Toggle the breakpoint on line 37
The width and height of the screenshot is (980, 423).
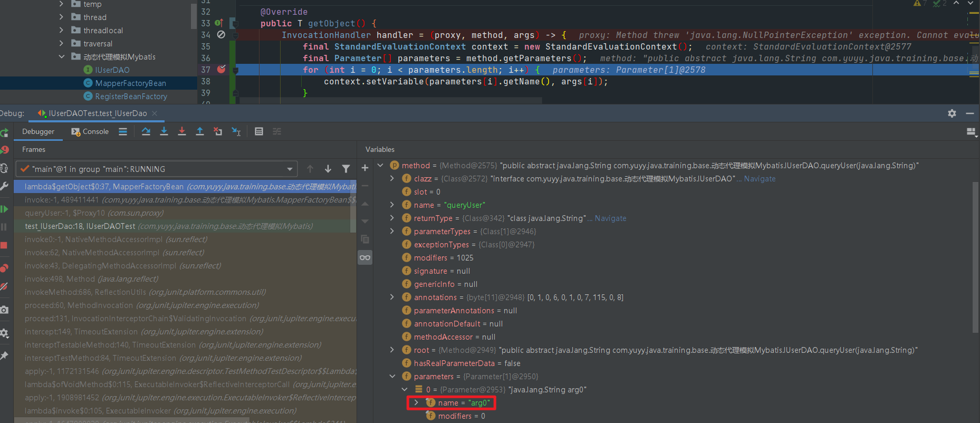click(x=222, y=70)
